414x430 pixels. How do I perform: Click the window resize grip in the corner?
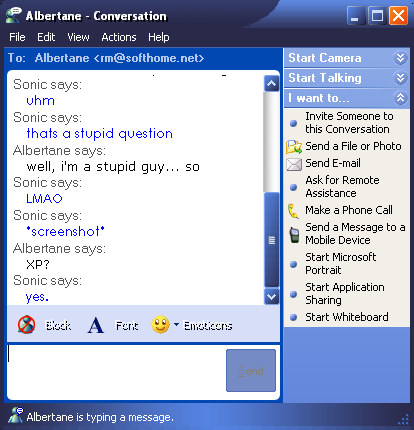[x=403, y=419]
